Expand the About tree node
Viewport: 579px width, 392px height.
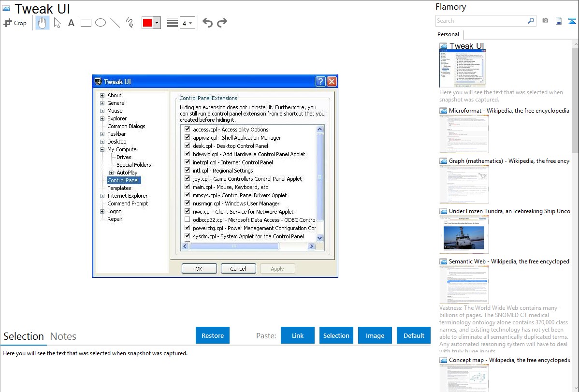102,95
